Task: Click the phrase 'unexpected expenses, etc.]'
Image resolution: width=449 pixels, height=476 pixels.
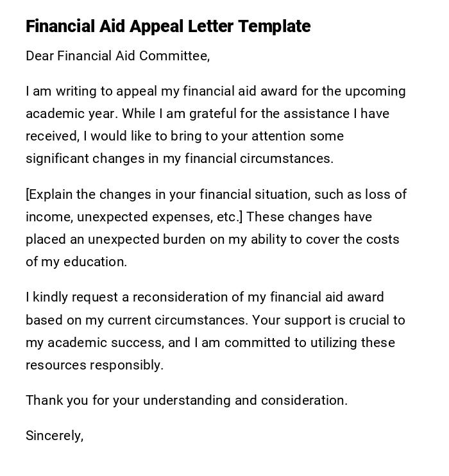Action: click(160, 217)
